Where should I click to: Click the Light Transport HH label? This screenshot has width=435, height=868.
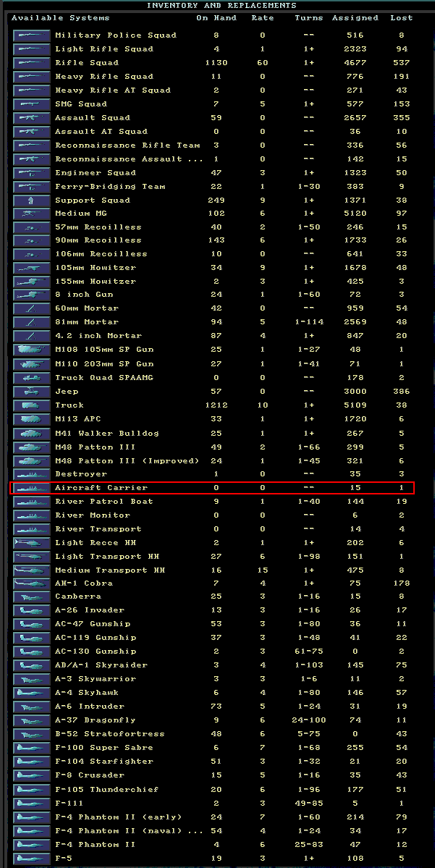pyautogui.click(x=107, y=556)
